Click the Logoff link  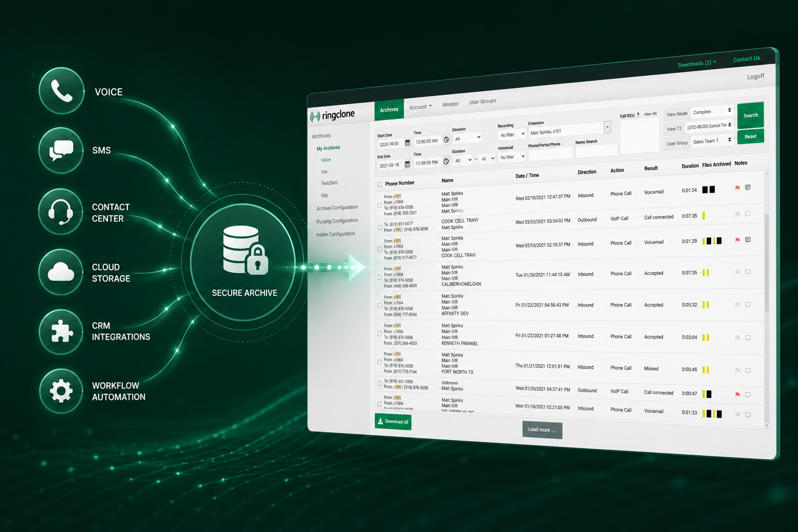pyautogui.click(x=755, y=76)
